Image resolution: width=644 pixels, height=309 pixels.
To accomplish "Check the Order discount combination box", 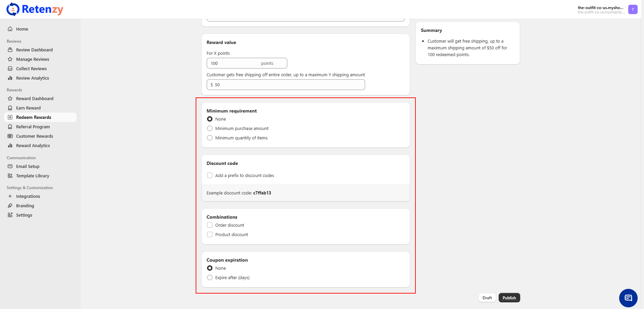I will (x=210, y=225).
